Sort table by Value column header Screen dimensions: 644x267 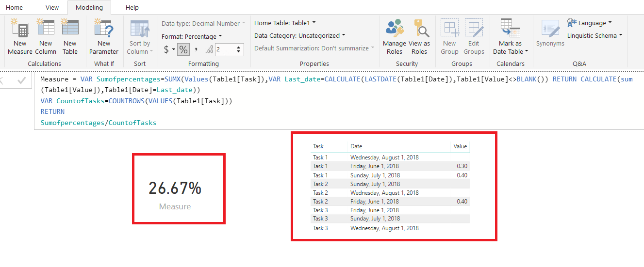[x=460, y=146]
